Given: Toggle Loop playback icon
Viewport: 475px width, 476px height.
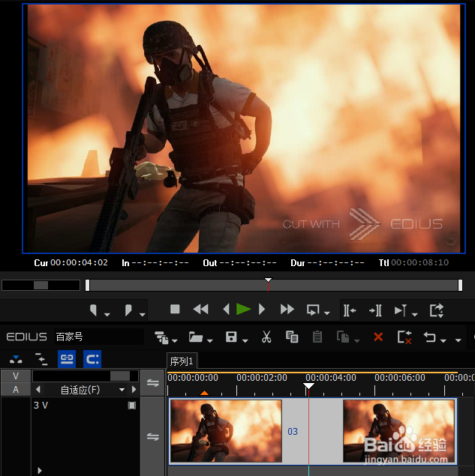Looking at the screenshot, I should [x=313, y=310].
